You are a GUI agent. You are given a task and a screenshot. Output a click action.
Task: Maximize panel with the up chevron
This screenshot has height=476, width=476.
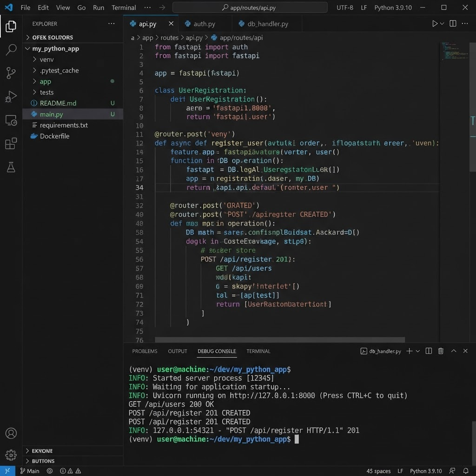click(454, 351)
